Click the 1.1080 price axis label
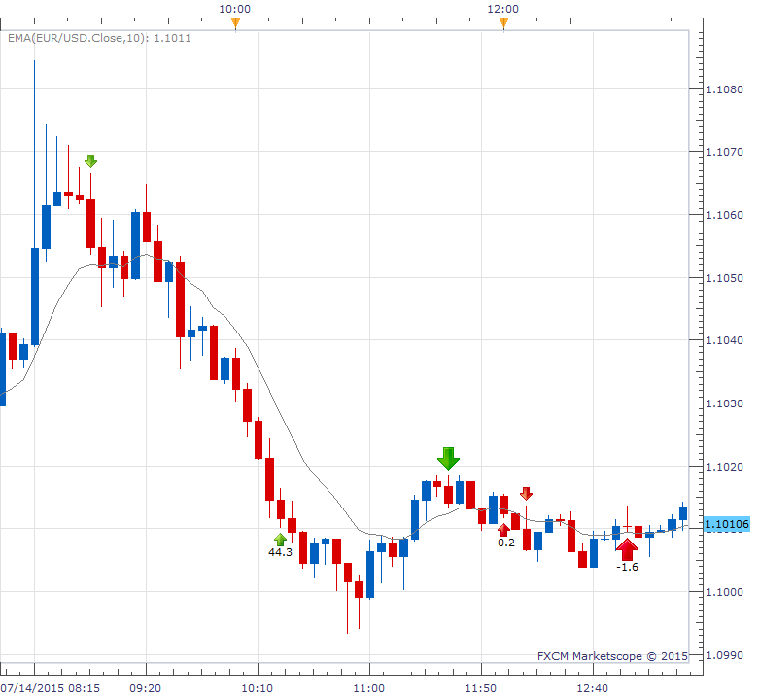This screenshot has width=759, height=700. pyautogui.click(x=725, y=89)
